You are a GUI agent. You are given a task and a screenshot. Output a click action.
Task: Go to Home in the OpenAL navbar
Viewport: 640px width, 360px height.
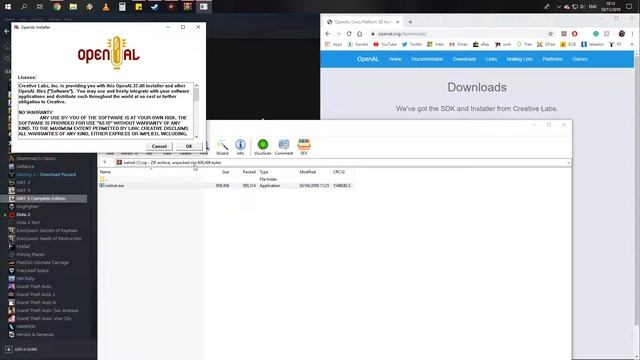point(395,59)
